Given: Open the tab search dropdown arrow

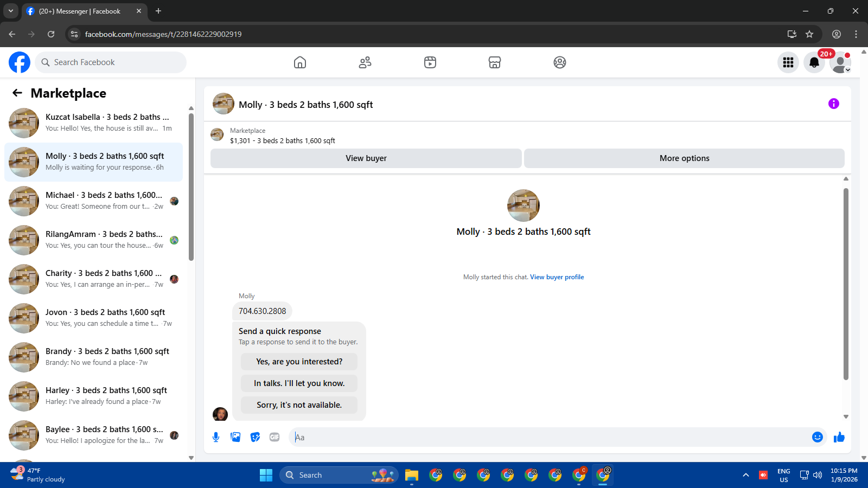Looking at the screenshot, I should (x=11, y=11).
